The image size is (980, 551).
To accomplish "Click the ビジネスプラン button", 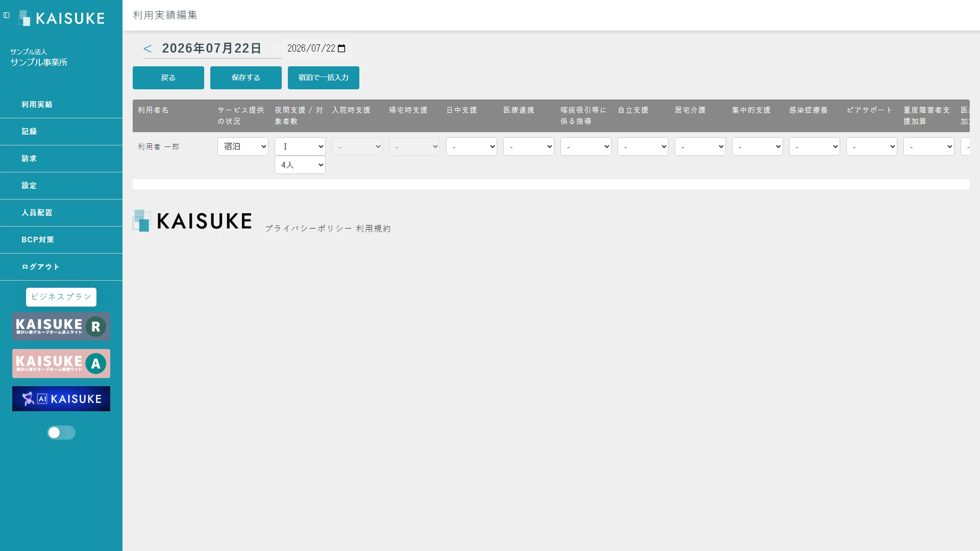I will (61, 297).
